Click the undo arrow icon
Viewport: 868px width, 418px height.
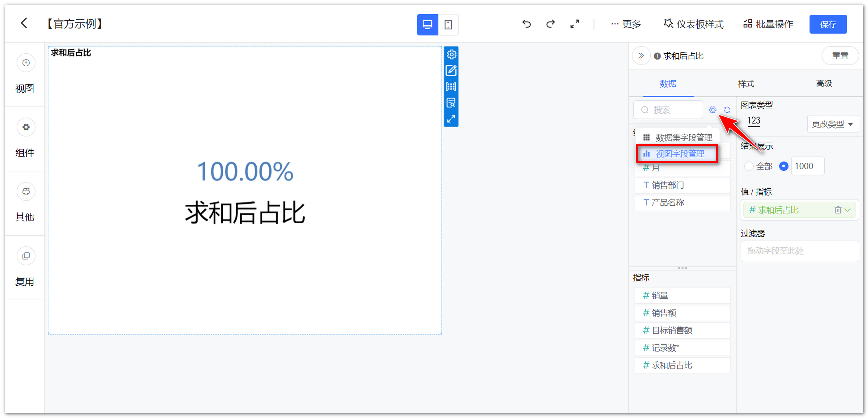[x=526, y=24]
